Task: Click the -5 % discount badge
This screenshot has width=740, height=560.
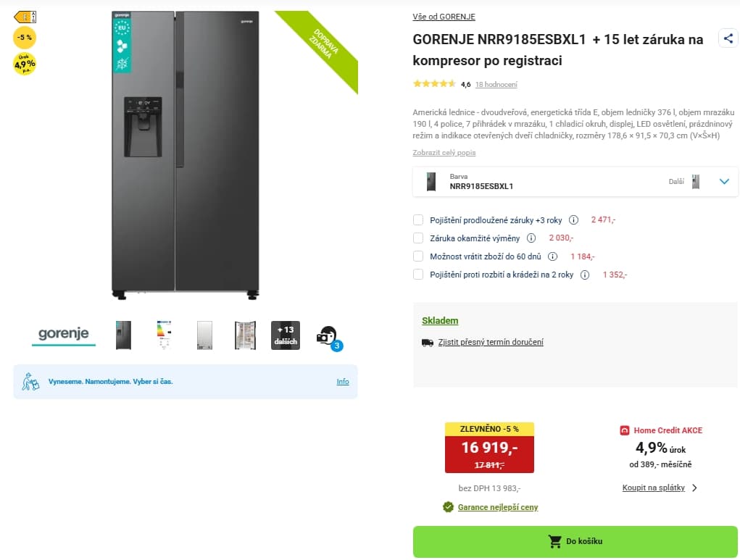Action: [x=24, y=36]
